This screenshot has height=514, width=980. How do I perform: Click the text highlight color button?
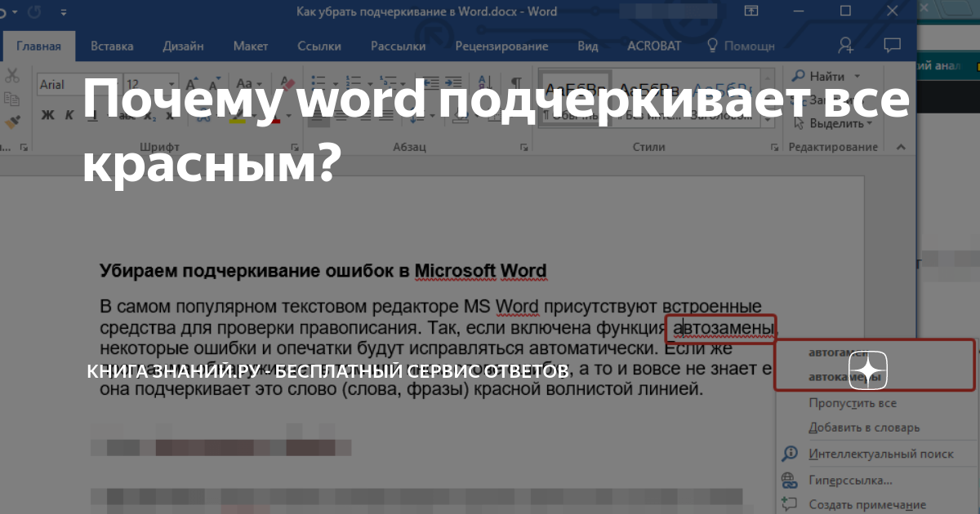click(x=238, y=115)
